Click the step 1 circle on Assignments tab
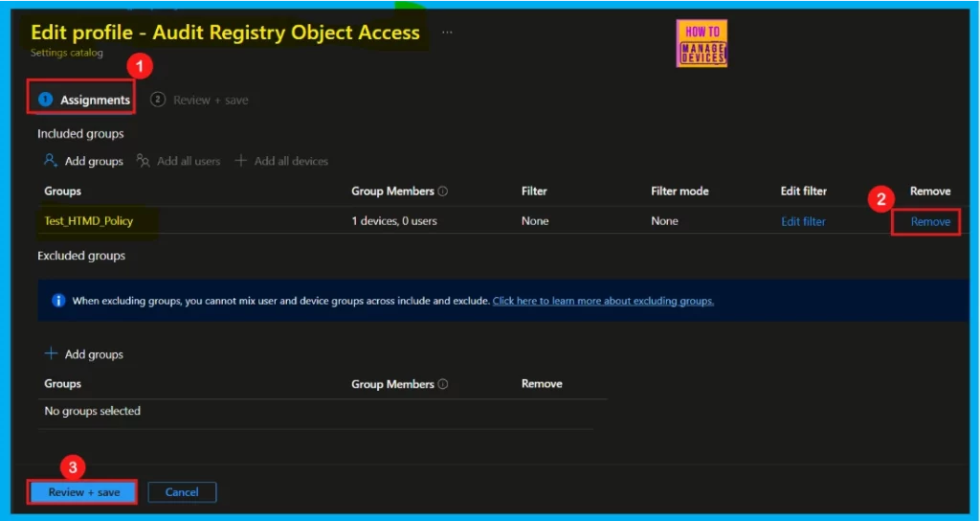Screen dimensions: 980x521 point(45,100)
